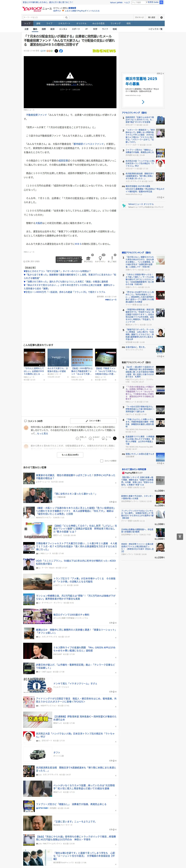Share article on X (Twitter) icon under headline
Viewport: 186px width, 868px height.
click(x=56, y=51)
